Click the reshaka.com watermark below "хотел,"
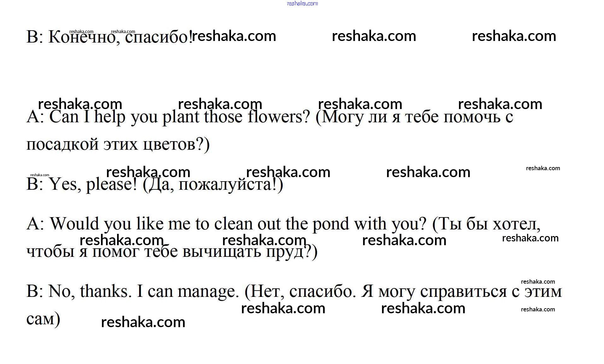This screenshot has height=364, width=604. (530, 238)
